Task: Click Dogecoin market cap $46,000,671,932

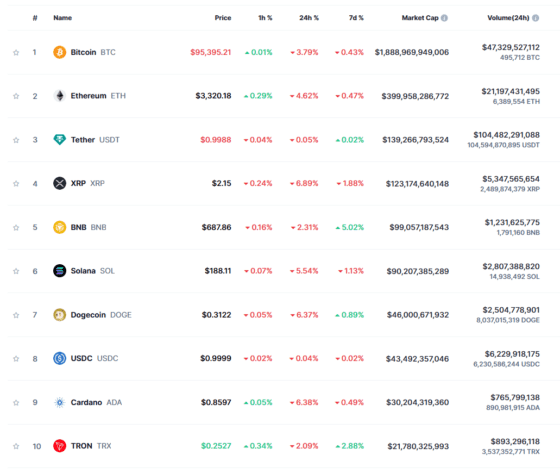Action: [418, 315]
